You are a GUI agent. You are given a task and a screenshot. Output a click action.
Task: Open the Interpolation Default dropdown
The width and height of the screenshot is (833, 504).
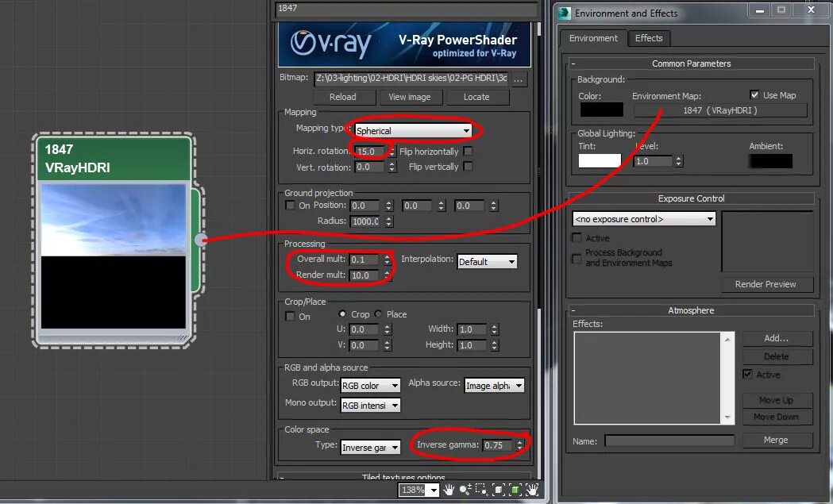[487, 261]
